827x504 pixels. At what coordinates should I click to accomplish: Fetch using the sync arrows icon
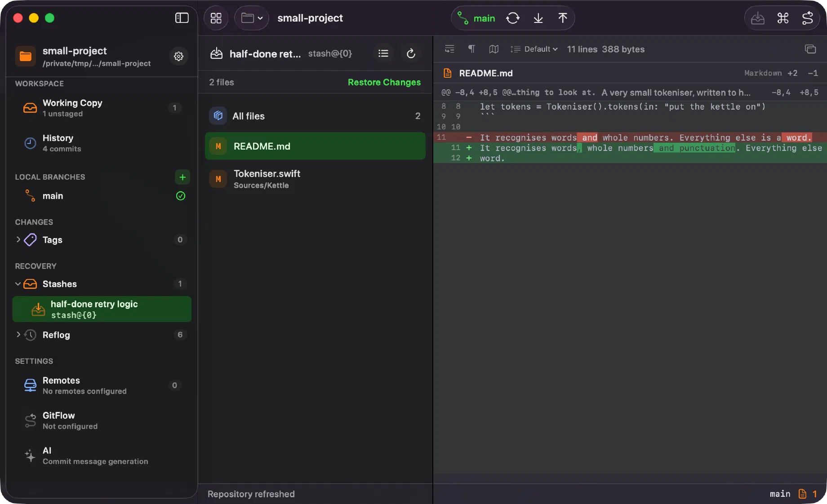tap(513, 18)
